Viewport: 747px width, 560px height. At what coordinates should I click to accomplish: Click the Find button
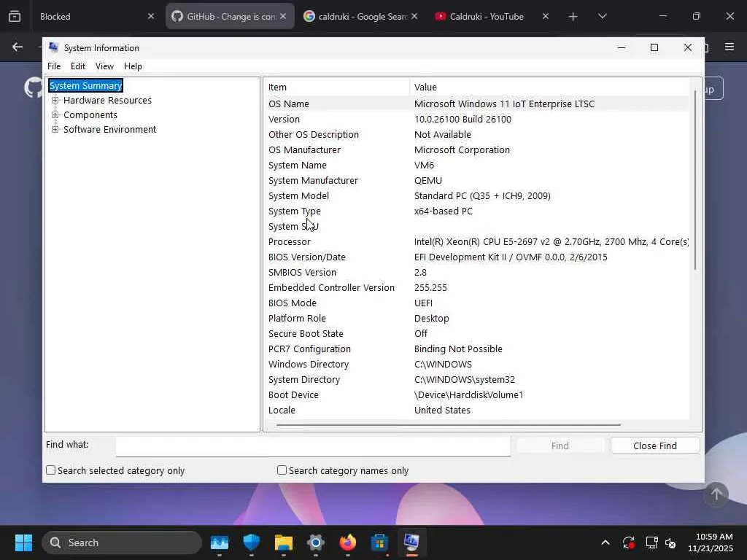coord(560,446)
